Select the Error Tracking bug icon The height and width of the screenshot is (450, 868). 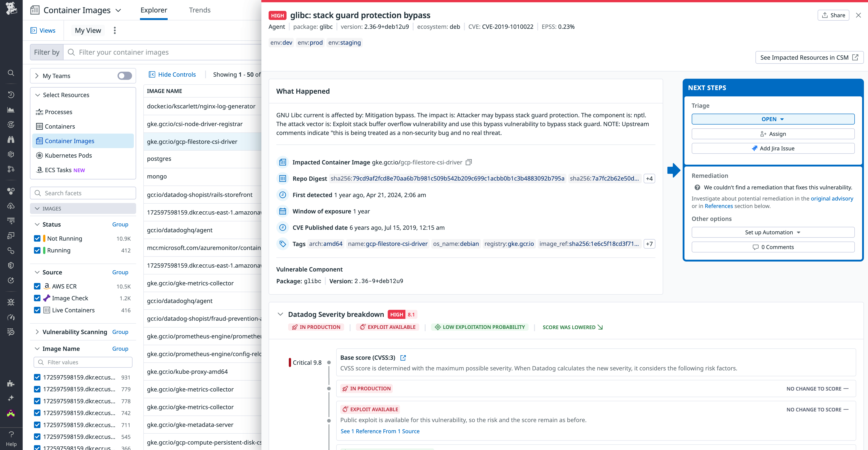pos(11,302)
